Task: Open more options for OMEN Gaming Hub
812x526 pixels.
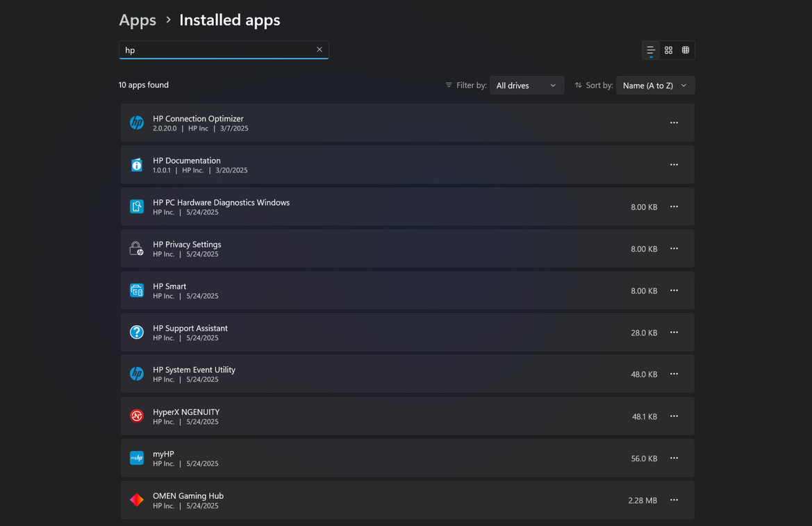Action: [x=674, y=500]
